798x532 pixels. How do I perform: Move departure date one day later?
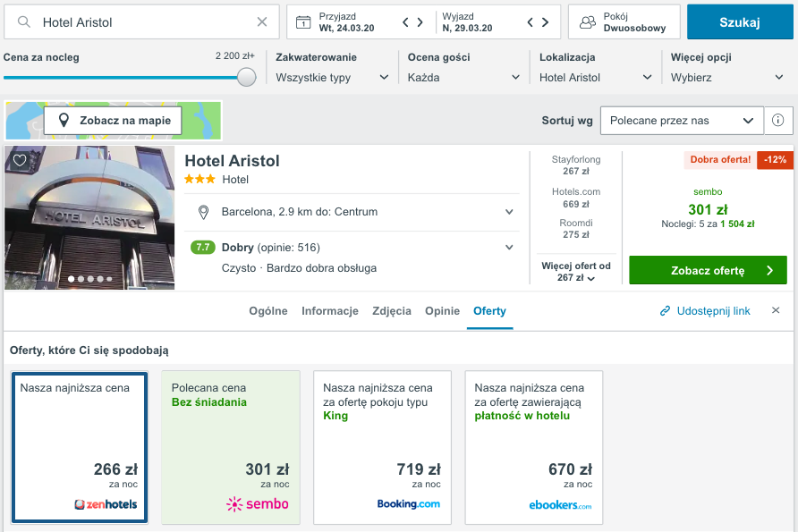(545, 21)
